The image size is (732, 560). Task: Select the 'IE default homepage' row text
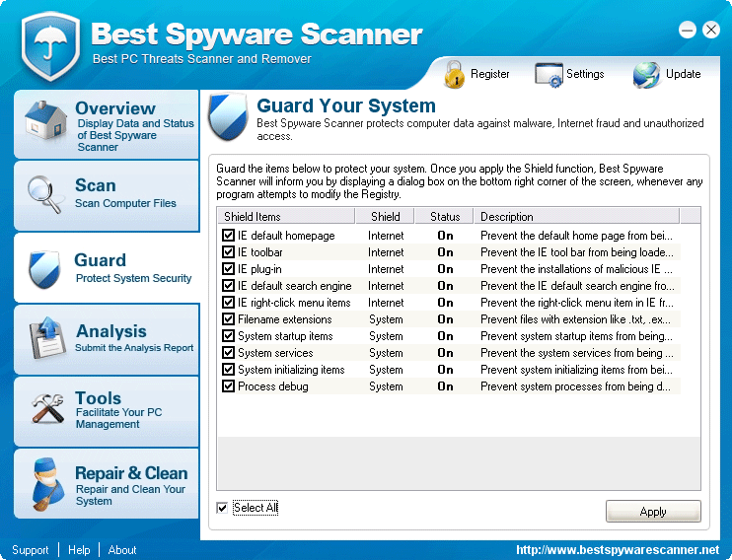(286, 236)
